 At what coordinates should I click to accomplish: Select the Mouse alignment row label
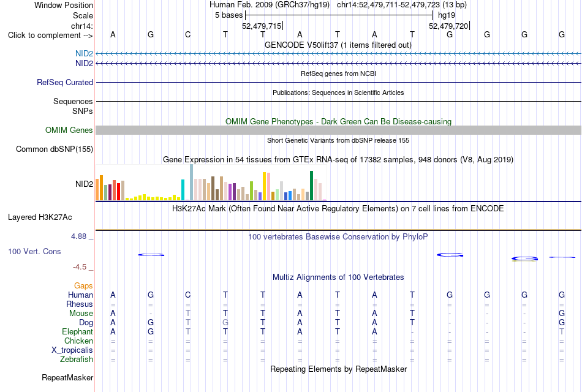81,314
